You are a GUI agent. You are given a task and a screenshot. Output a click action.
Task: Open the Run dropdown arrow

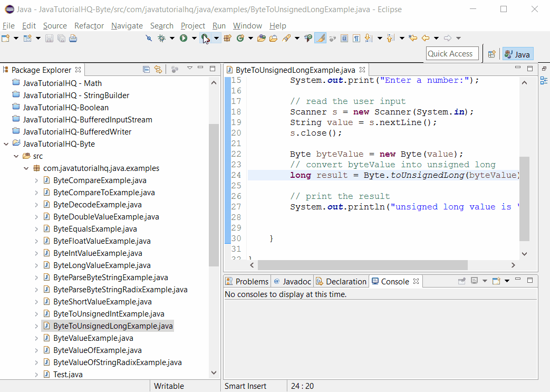[x=194, y=38]
